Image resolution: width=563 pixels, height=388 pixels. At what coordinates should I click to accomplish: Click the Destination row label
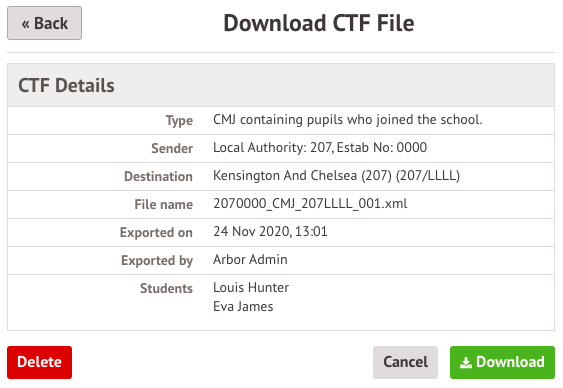tap(158, 176)
